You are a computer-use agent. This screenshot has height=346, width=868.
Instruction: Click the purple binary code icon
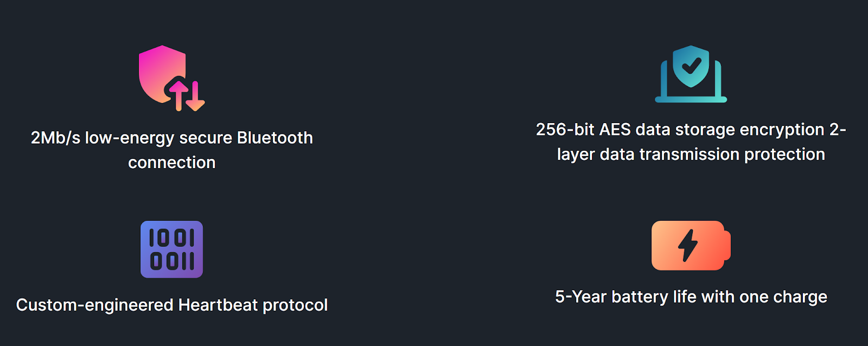(171, 249)
